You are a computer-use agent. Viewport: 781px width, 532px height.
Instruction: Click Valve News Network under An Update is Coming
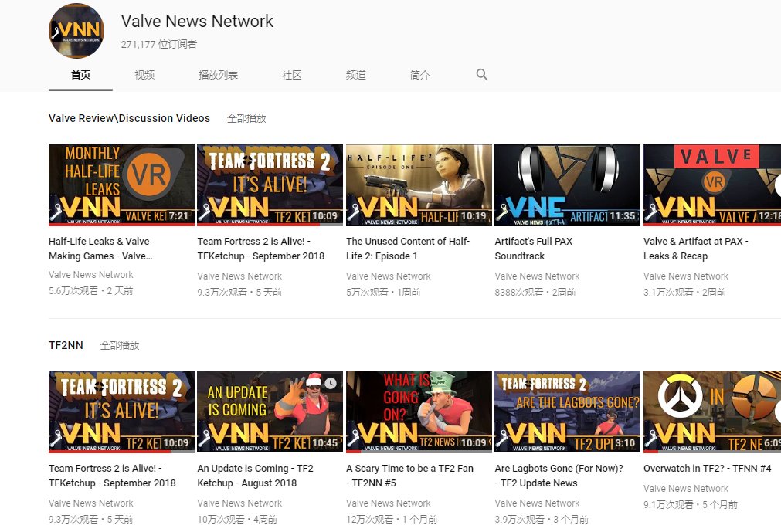pyautogui.click(x=239, y=503)
